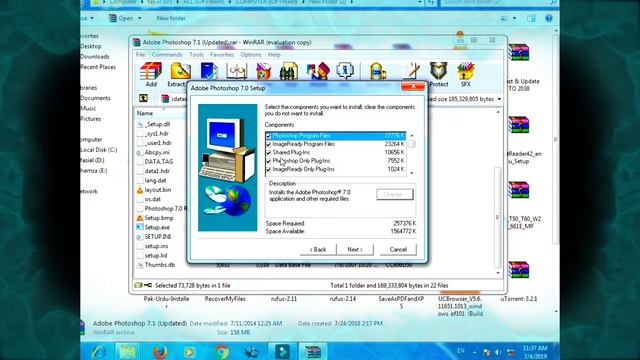This screenshot has height=360, width=640.
Task: Click the Test archive icon in WinRAR
Action: [209, 71]
